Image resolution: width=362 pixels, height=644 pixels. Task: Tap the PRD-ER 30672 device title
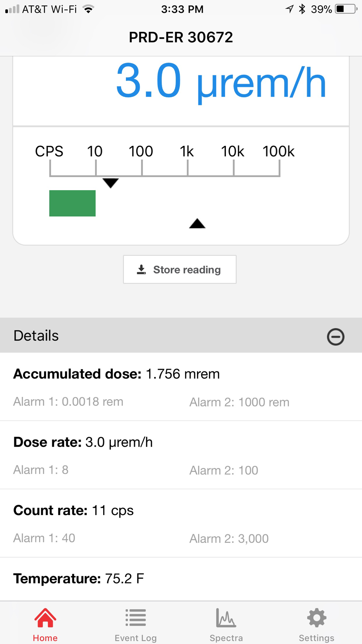181,37
